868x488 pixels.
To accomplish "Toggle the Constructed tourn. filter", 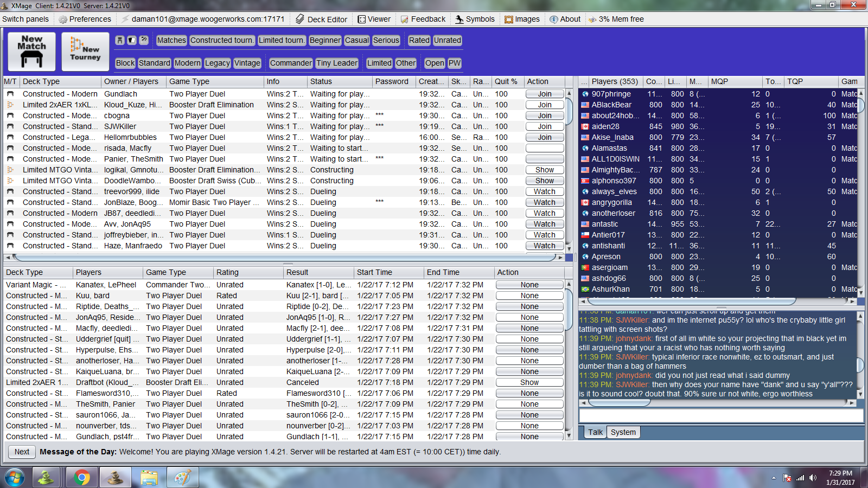I will point(222,40).
